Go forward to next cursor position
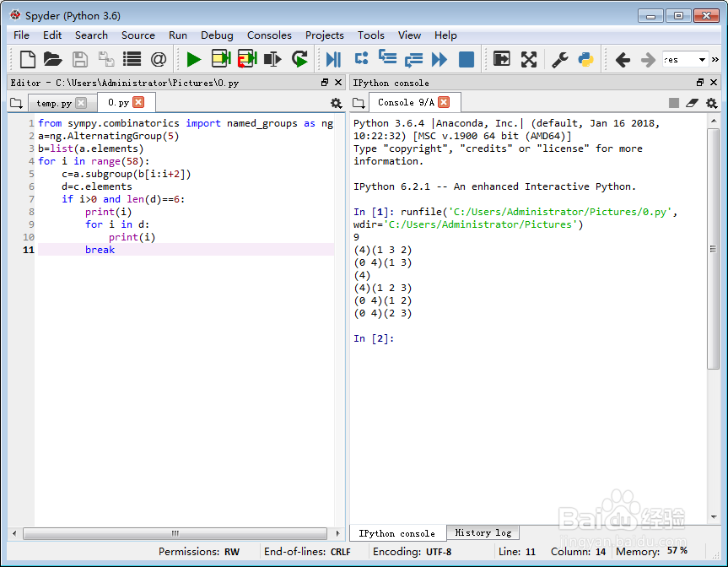The width and height of the screenshot is (728, 567). (x=648, y=59)
